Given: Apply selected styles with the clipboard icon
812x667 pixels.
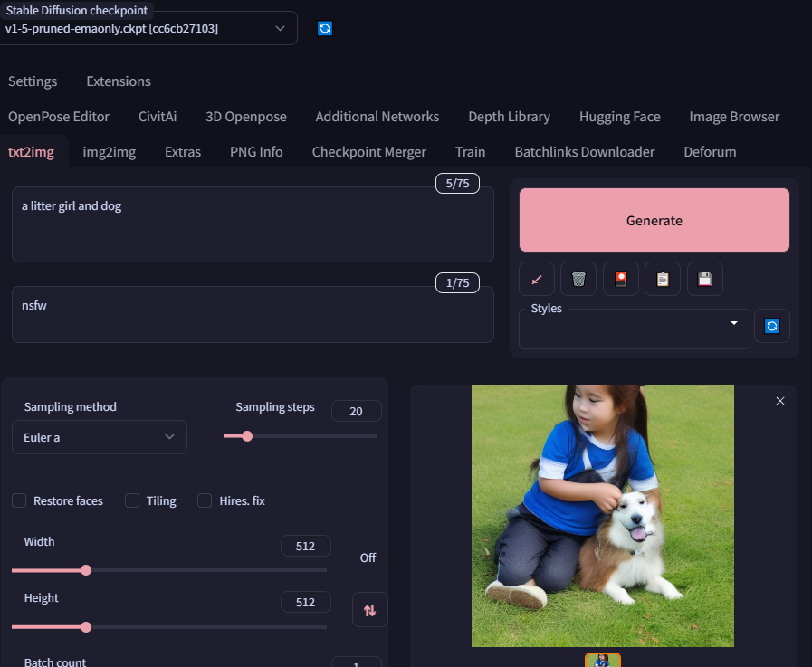Looking at the screenshot, I should (x=663, y=279).
